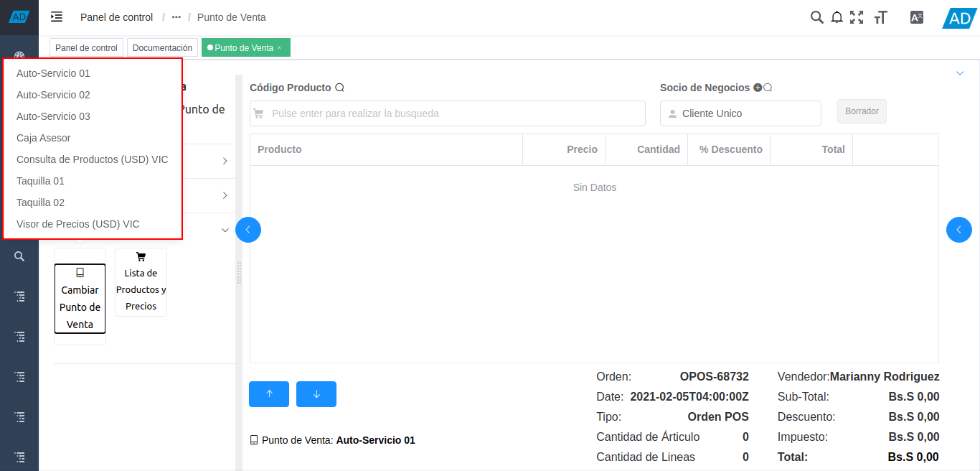
Task: Open the language translation icon
Action: (x=916, y=17)
